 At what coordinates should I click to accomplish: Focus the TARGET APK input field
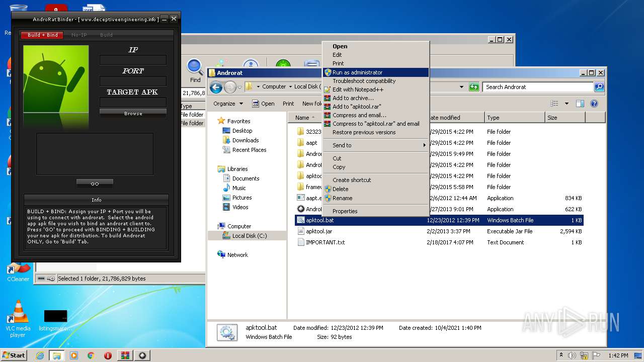tap(133, 102)
